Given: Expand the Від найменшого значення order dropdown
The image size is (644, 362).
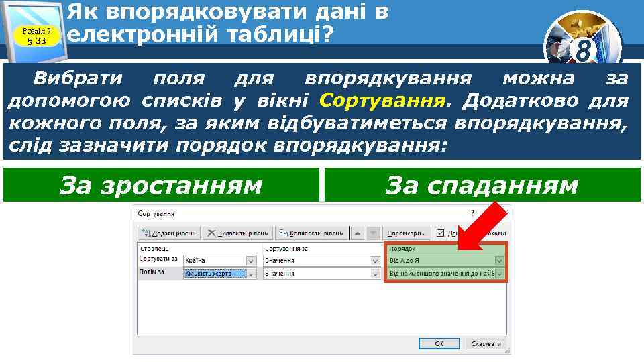Looking at the screenshot, I should click(499, 274).
